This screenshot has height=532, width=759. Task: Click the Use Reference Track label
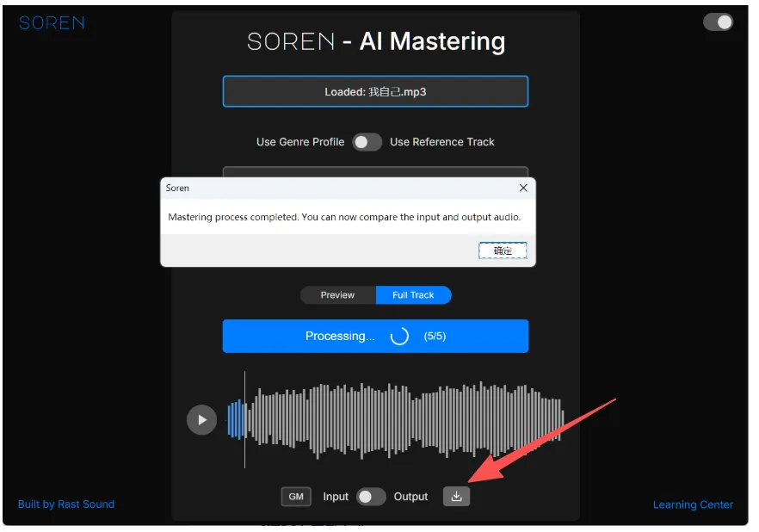(x=442, y=142)
